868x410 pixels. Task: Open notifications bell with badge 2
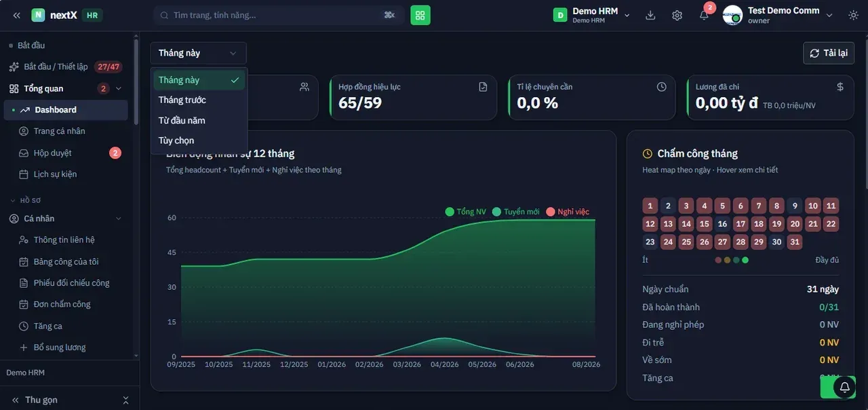705,15
